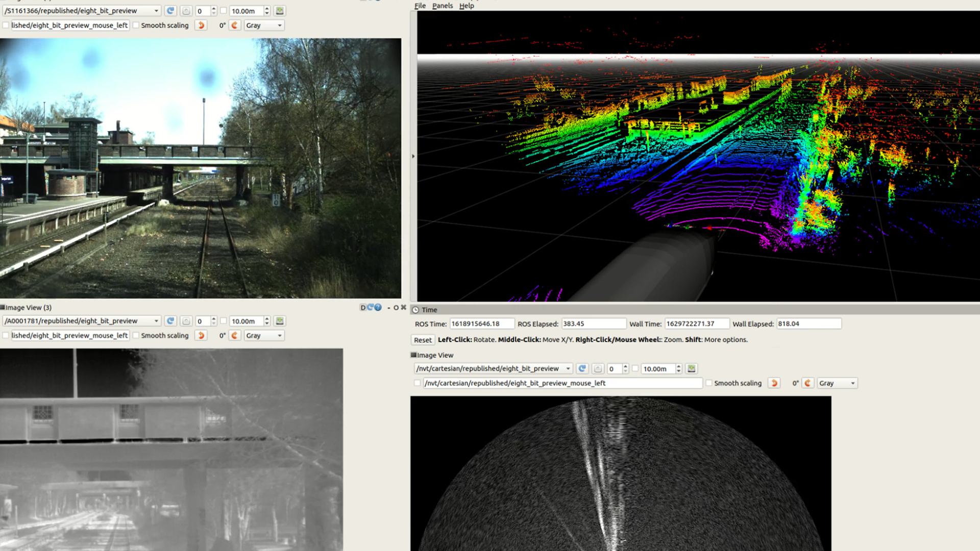Expand the /nvt/cartesian/republished/eight_bit_preview dropdown
The height and width of the screenshot is (551, 980).
(x=568, y=369)
